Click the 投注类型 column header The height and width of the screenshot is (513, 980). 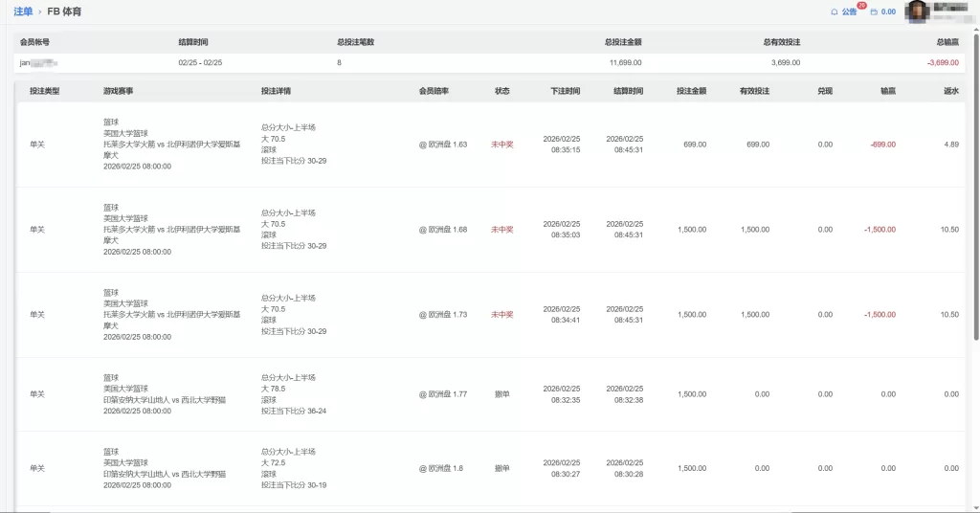click(44, 91)
